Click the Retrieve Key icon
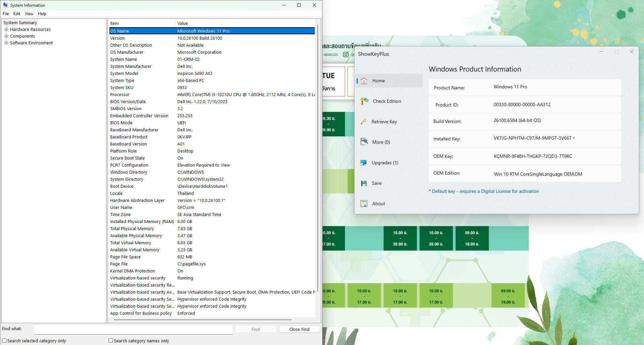Screen dimensions: 644x345 (x=363, y=122)
